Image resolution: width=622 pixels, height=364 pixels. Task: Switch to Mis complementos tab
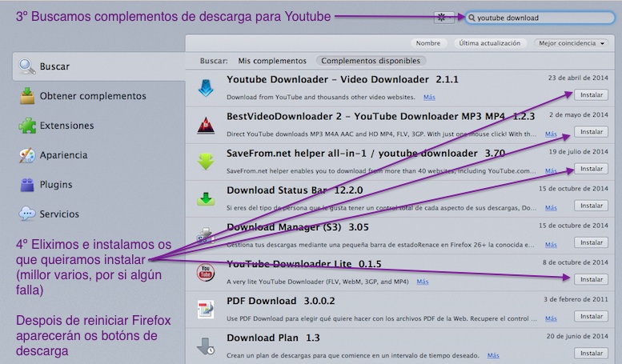coord(272,61)
